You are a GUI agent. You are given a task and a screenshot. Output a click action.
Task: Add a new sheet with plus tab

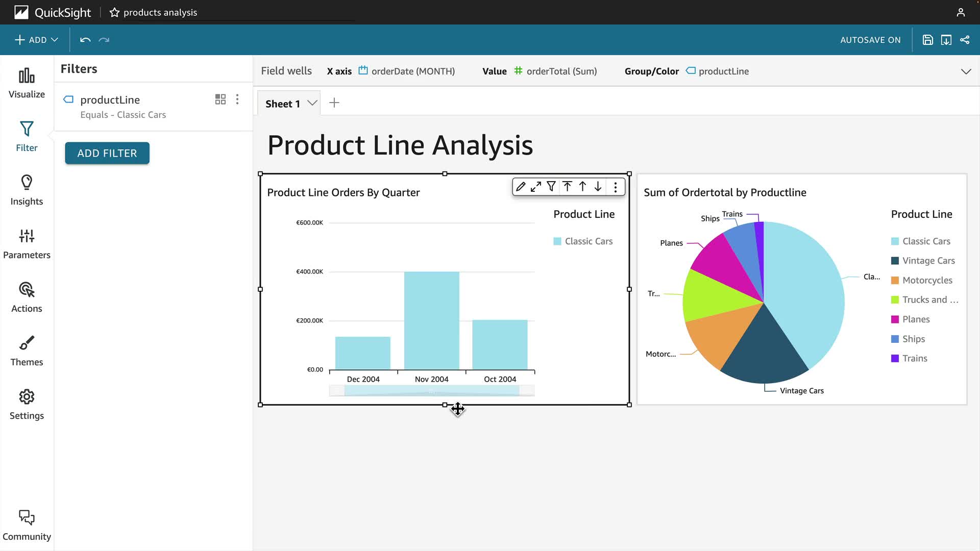pyautogui.click(x=334, y=103)
